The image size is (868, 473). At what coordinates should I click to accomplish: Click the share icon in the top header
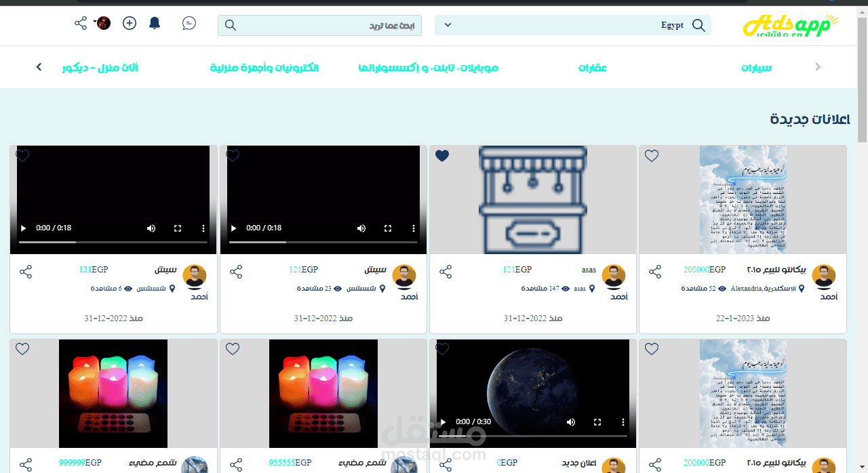(x=81, y=23)
